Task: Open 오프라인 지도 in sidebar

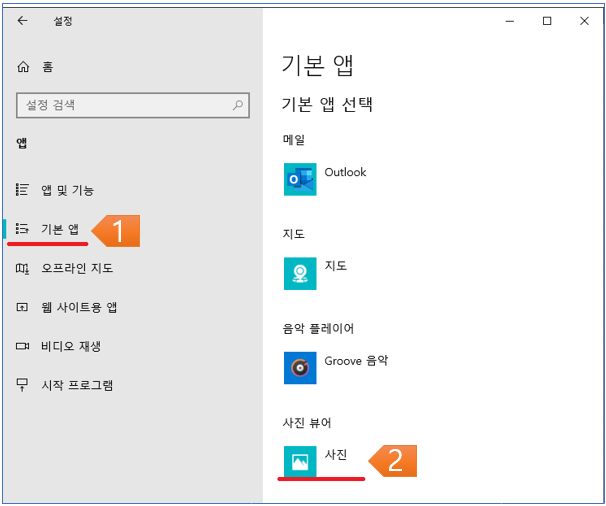Action: click(x=77, y=268)
